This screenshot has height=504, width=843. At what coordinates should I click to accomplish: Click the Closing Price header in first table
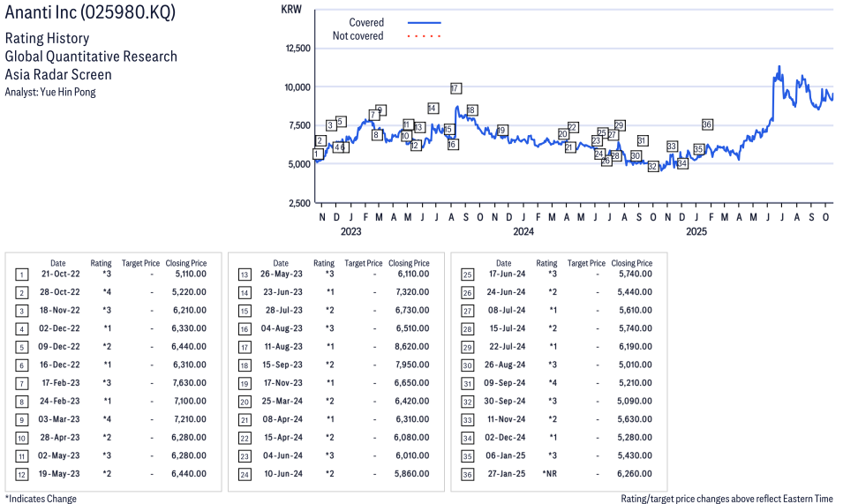click(x=186, y=263)
